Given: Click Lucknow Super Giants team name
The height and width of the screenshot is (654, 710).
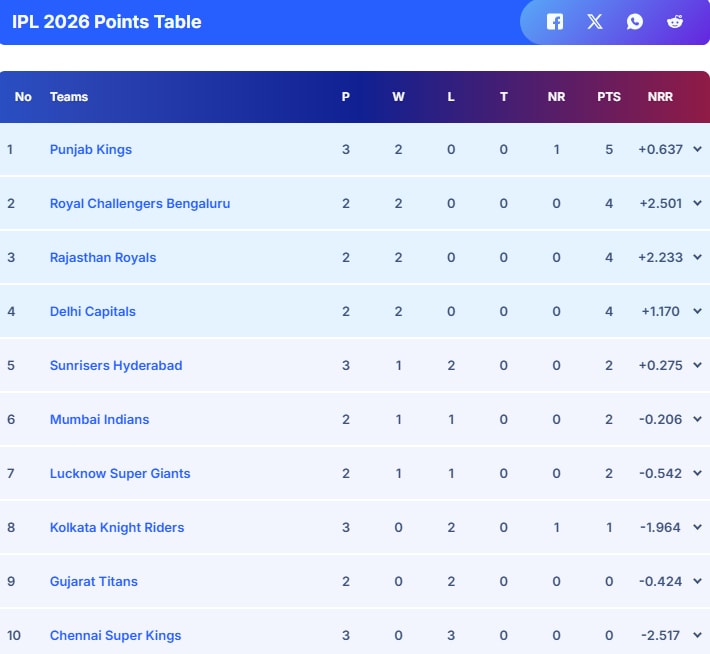Looking at the screenshot, I should click(x=120, y=473).
